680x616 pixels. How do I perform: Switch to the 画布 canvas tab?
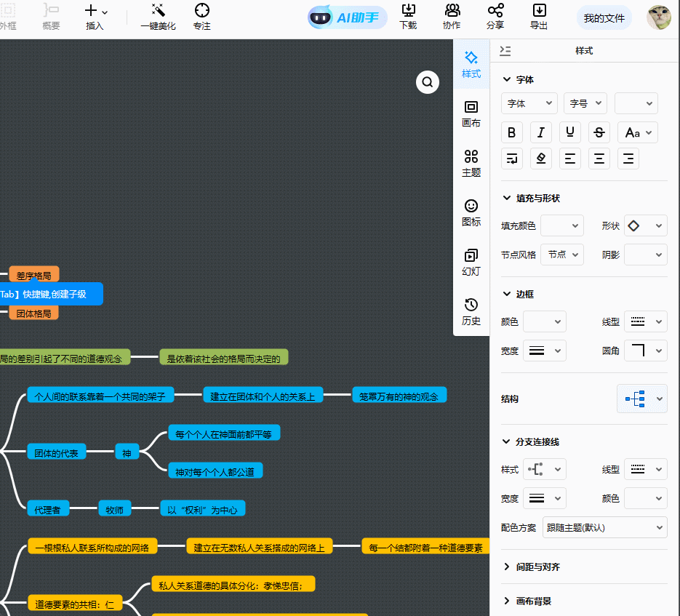coord(471,115)
